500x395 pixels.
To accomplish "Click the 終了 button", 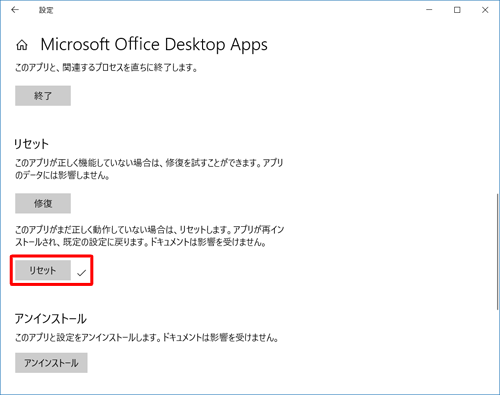I will [43, 96].
